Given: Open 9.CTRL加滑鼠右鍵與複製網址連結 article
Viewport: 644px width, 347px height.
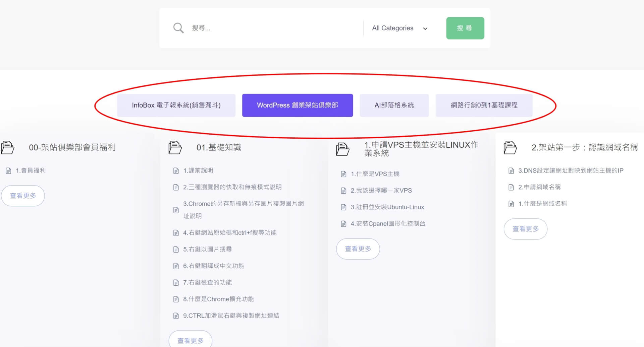Looking at the screenshot, I should tap(231, 316).
